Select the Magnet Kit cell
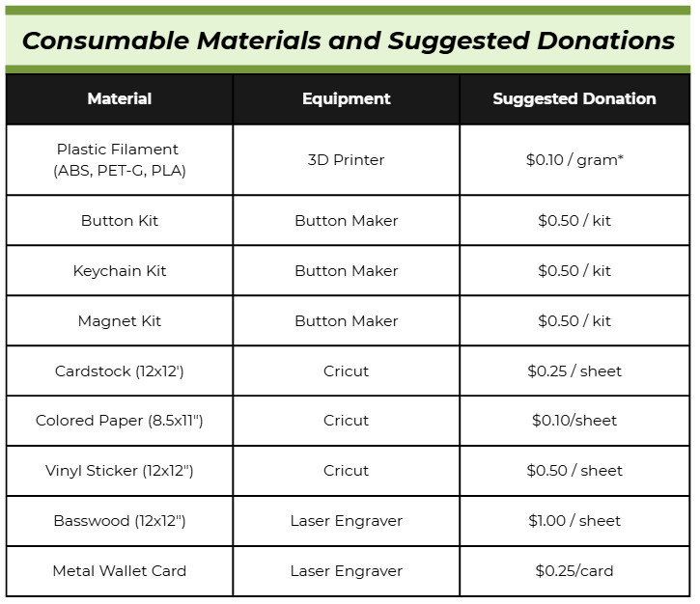Image resolution: width=700 pixels, height=604 pixels. tap(120, 321)
